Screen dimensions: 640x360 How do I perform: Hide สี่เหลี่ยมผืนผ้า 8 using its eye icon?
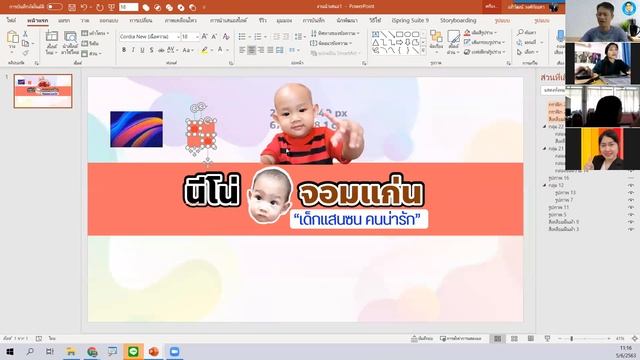point(631,222)
